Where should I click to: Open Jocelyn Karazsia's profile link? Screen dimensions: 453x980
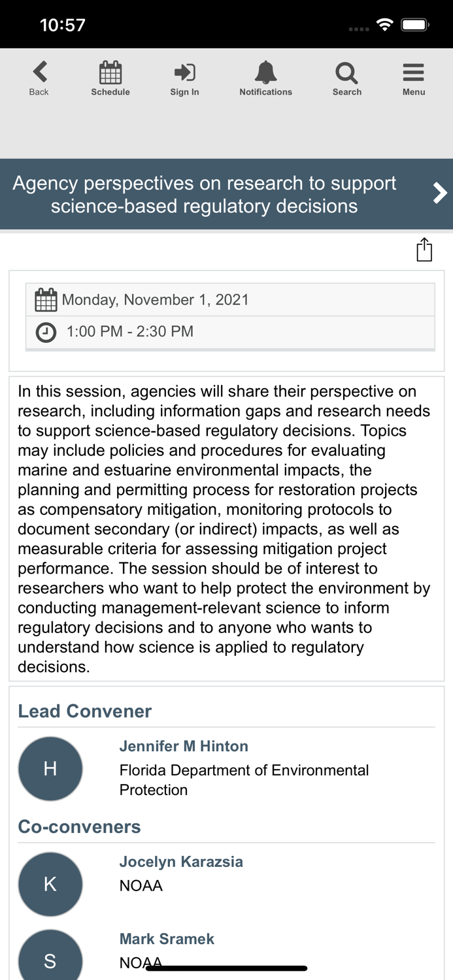pos(181,862)
